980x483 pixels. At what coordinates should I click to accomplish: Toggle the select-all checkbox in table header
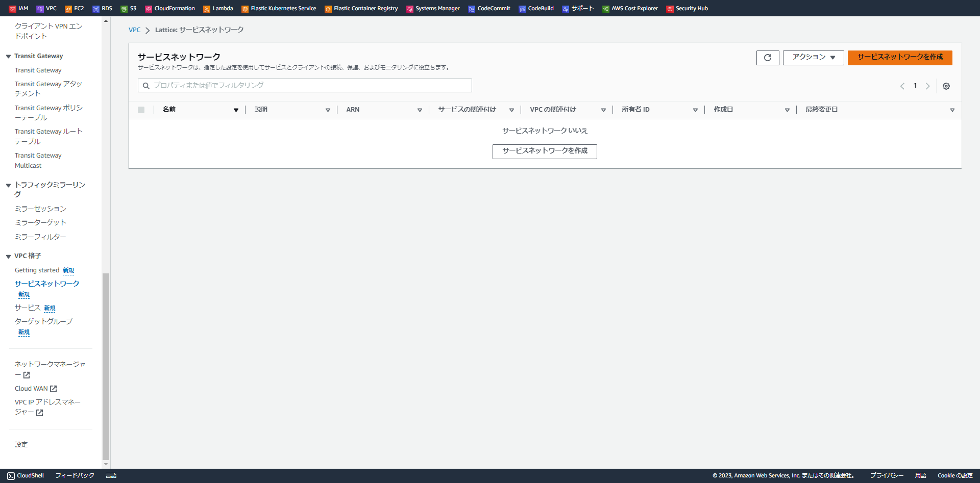click(x=141, y=110)
